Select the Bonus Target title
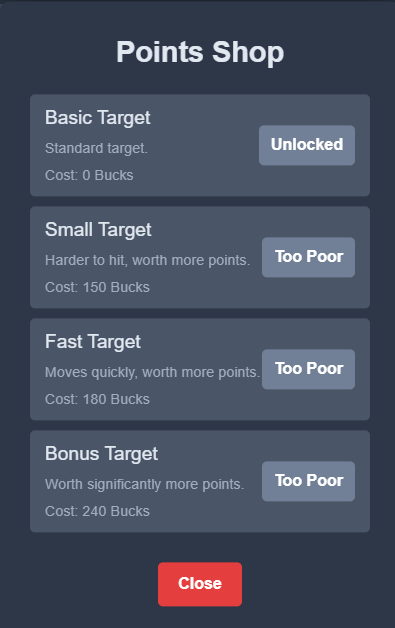This screenshot has width=395, height=628. [x=101, y=454]
